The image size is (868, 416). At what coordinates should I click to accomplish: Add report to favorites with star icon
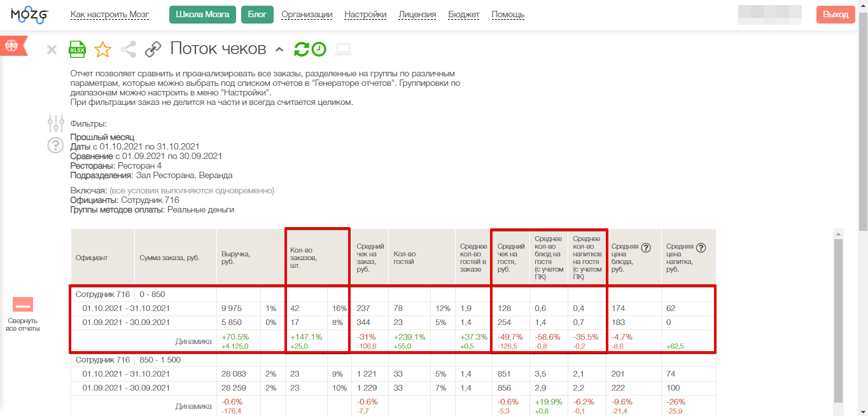(x=102, y=49)
